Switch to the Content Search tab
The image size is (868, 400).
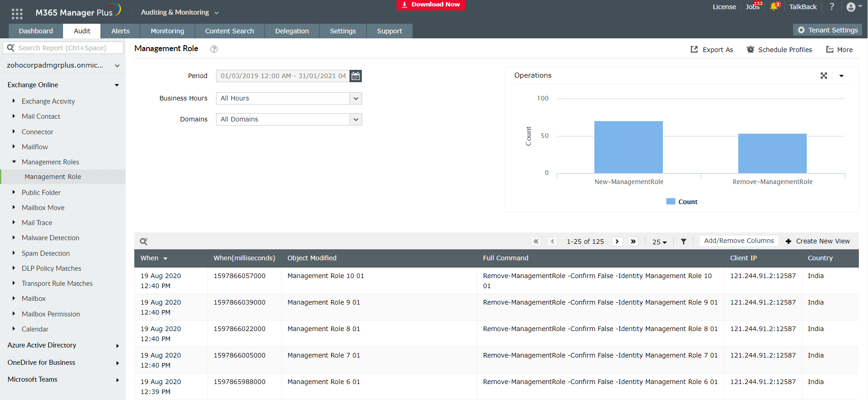(229, 31)
